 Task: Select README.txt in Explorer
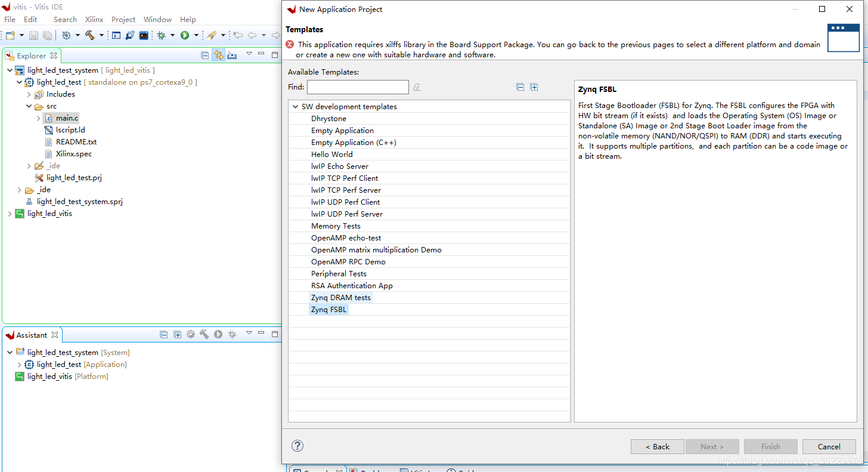(x=76, y=142)
